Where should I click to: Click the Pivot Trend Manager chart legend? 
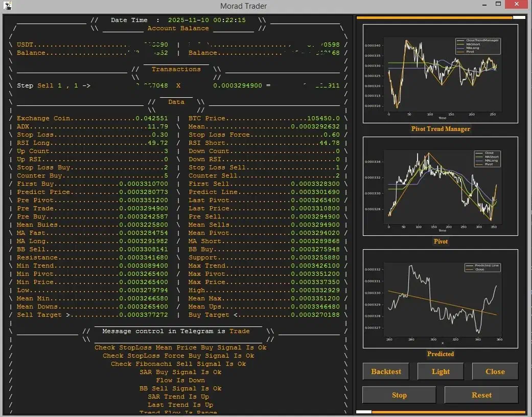tap(478, 46)
